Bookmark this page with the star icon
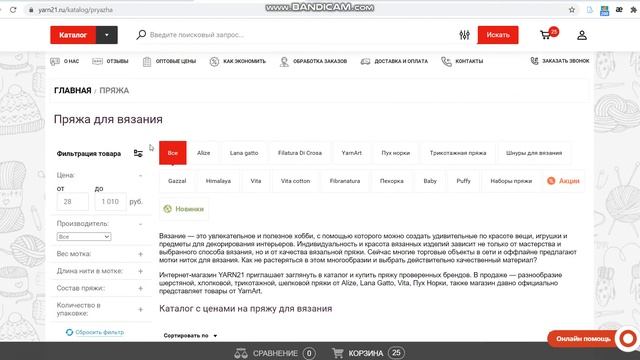The width and height of the screenshot is (640, 360). point(572,10)
